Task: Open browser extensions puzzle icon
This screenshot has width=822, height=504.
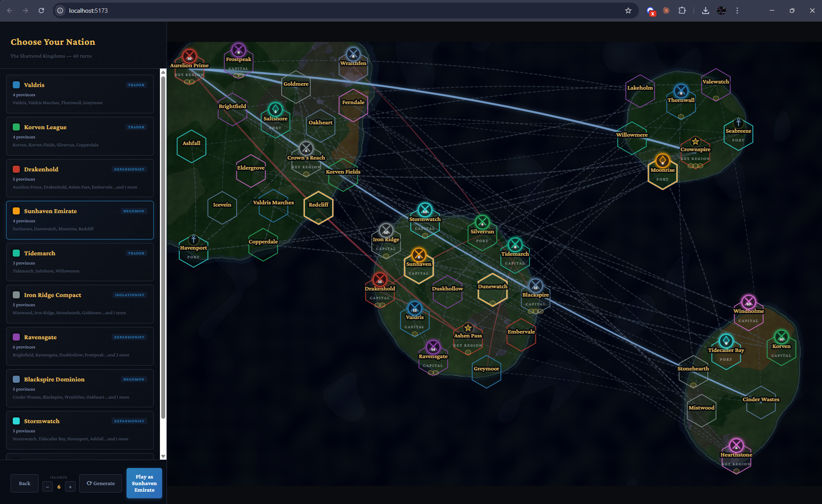Action: [682, 11]
